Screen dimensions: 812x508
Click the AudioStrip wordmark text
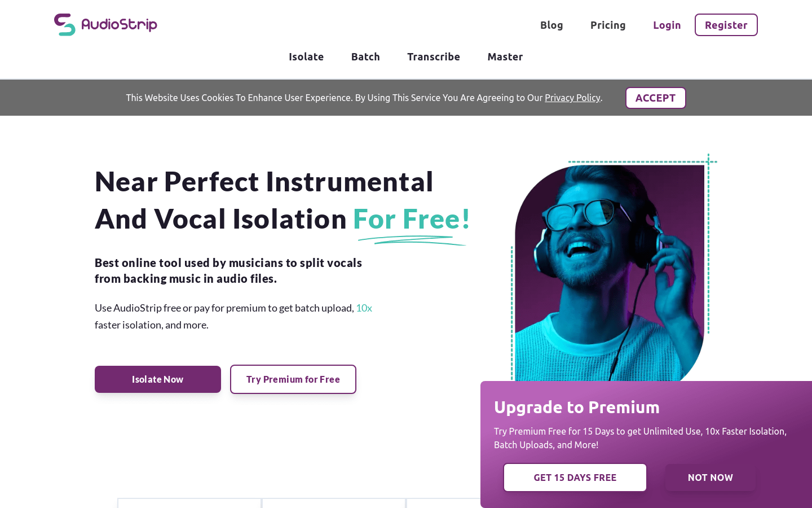[119, 24]
